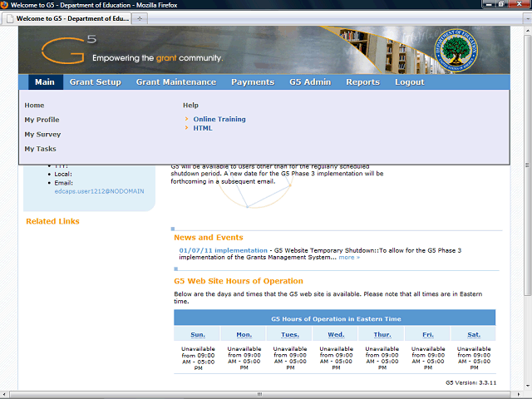The width and height of the screenshot is (532, 399).
Task: Open the Main menu
Action: point(44,82)
